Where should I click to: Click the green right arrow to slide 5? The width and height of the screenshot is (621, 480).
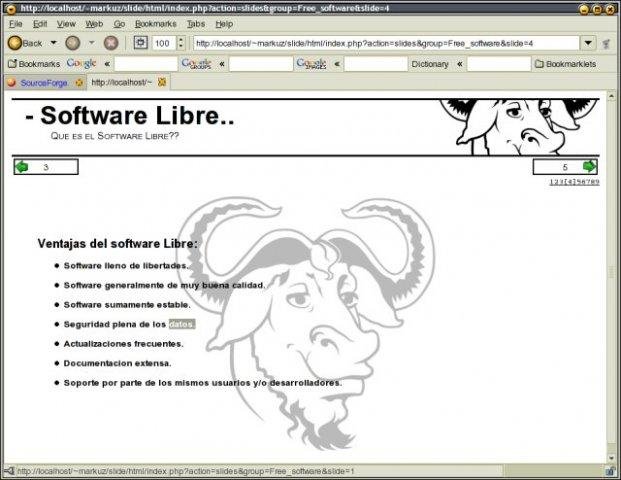pos(589,167)
